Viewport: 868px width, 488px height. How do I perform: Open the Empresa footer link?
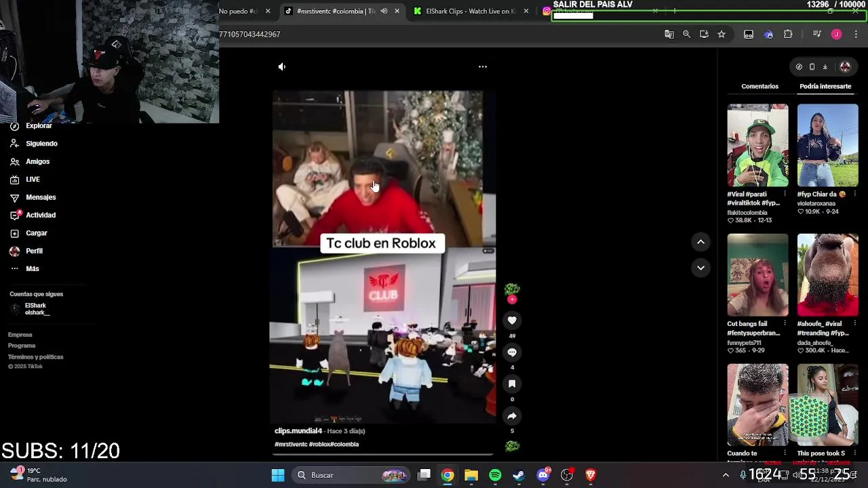coord(20,335)
